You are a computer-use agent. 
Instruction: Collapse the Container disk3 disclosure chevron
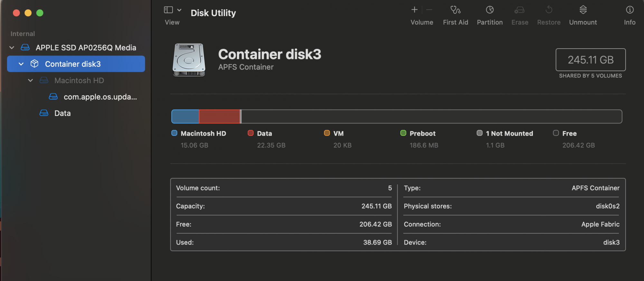tap(21, 64)
